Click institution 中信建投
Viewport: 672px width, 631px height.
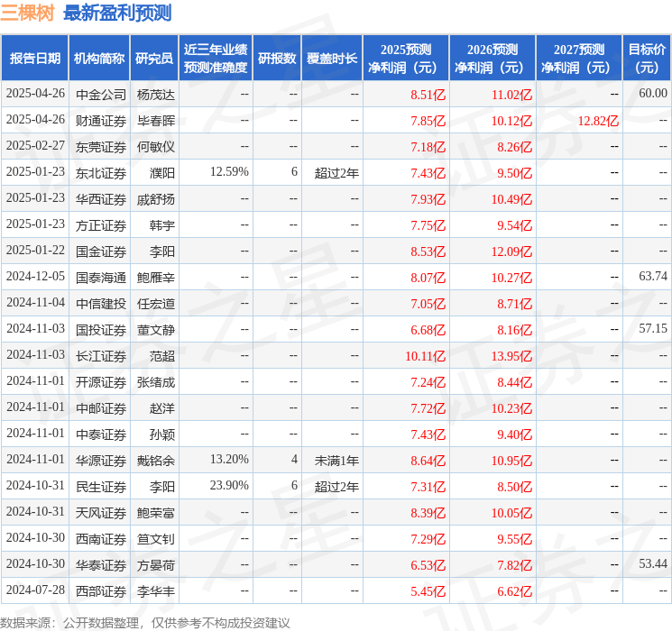tap(101, 304)
